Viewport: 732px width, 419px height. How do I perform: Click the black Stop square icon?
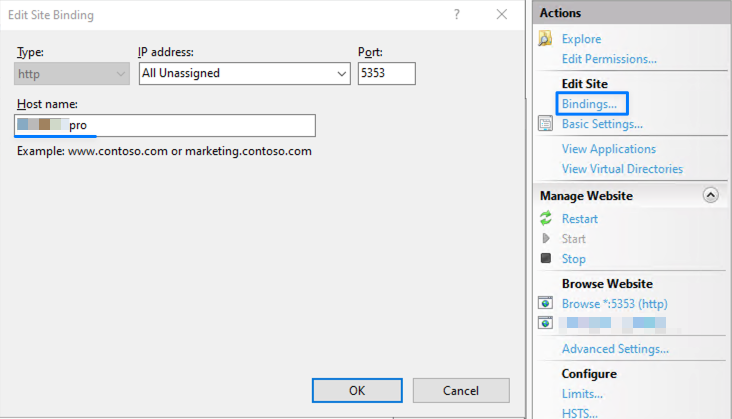click(546, 259)
